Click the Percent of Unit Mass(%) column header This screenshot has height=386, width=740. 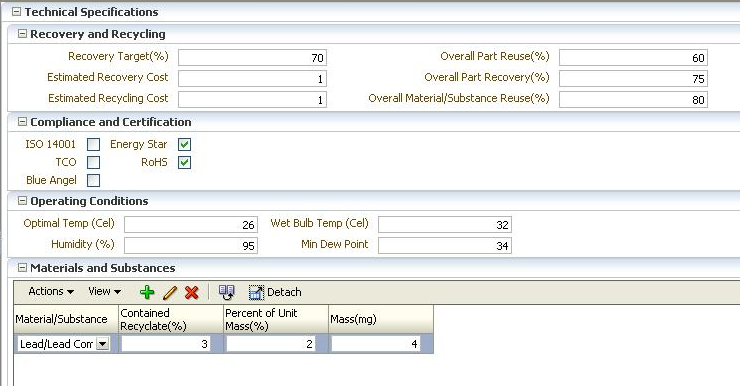(276, 319)
